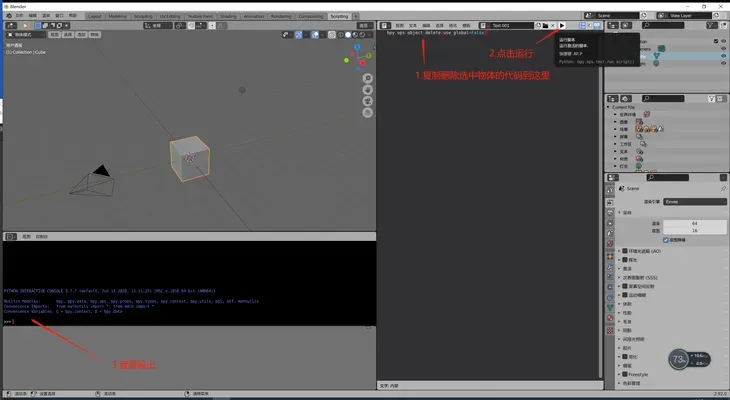The image size is (730, 400).
Task: Toggle proportional editing
Action: coord(212,26)
